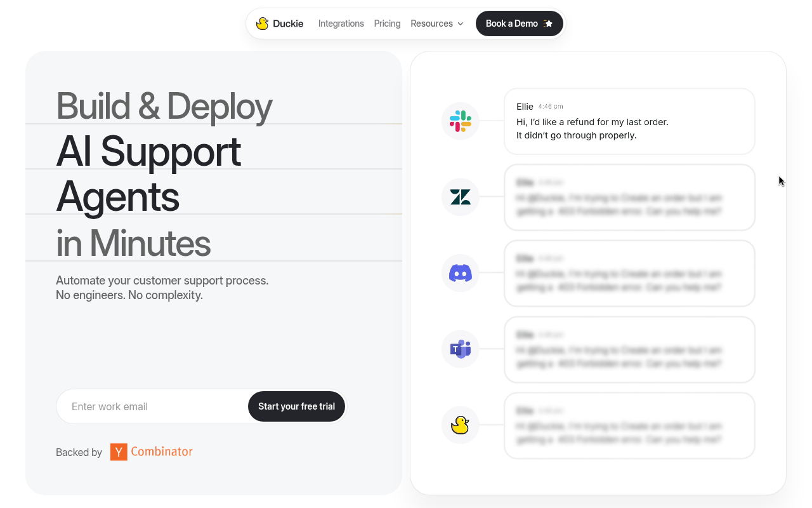Go to the Pricing menu item
The height and width of the screenshot is (508, 812).
[x=387, y=23]
